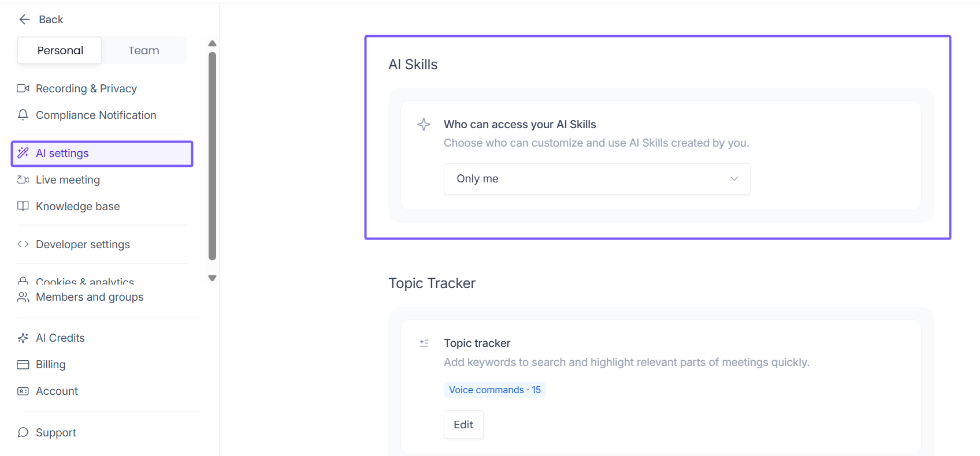Screen dimensions: 980x456
Task: Click the AI Credits sparkle icon
Action: pos(23,338)
